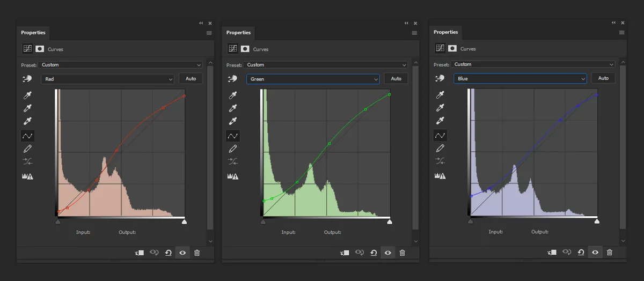Image resolution: width=644 pixels, height=281 pixels.
Task: Click black point slider under Green histogram
Action: (263, 221)
